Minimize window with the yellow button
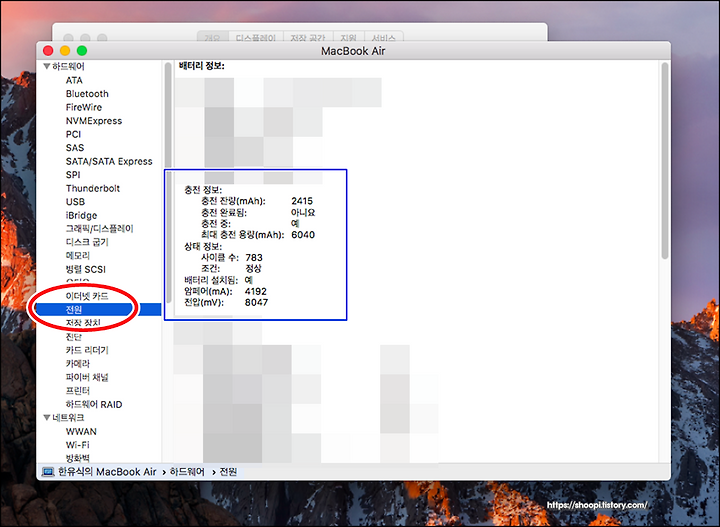This screenshot has width=720, height=527. click(65, 51)
